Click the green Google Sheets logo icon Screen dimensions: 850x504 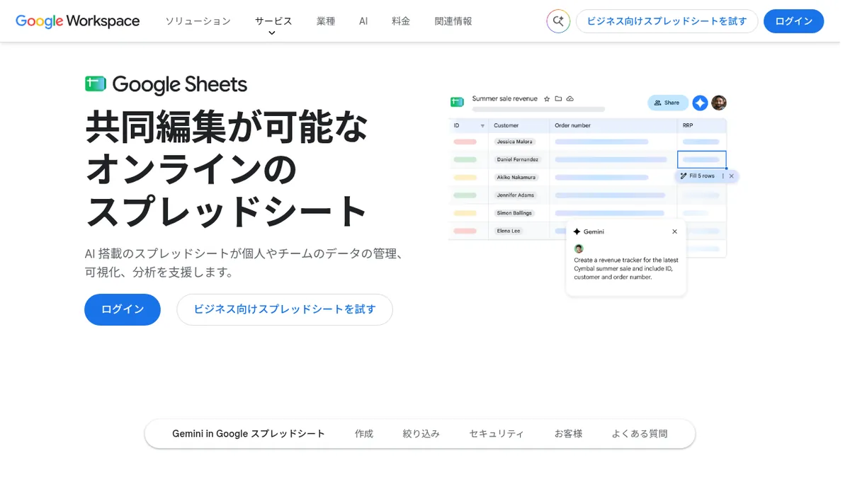[x=96, y=84]
